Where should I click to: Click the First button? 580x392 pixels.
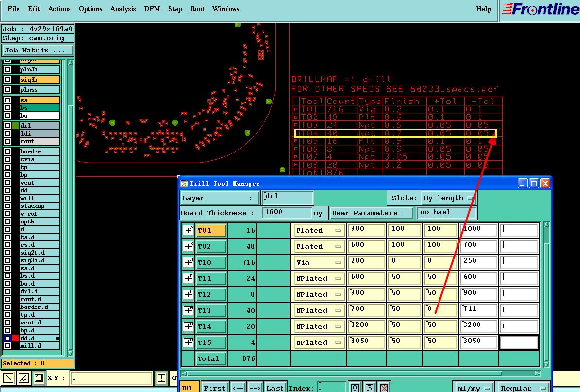click(214, 388)
